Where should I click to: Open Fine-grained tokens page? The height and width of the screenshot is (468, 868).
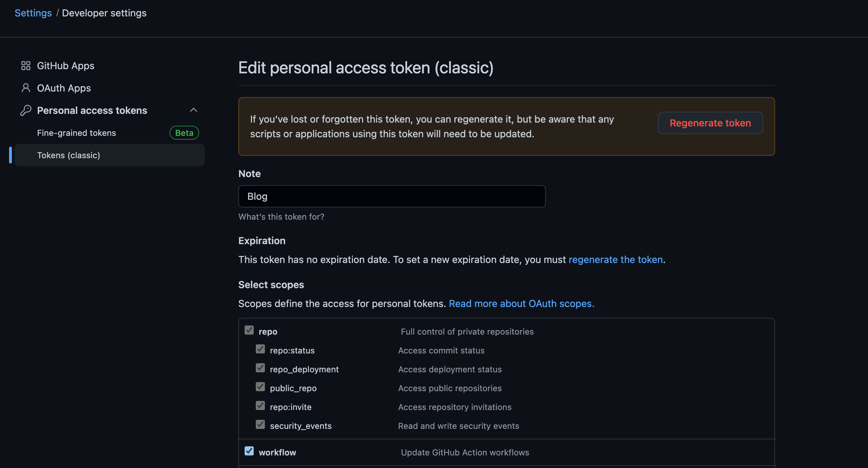tap(77, 133)
